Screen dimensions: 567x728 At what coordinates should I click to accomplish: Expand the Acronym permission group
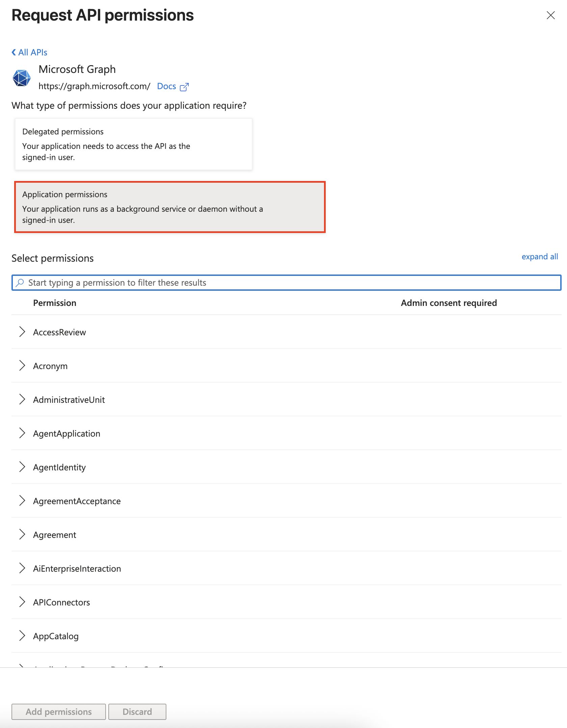23,366
